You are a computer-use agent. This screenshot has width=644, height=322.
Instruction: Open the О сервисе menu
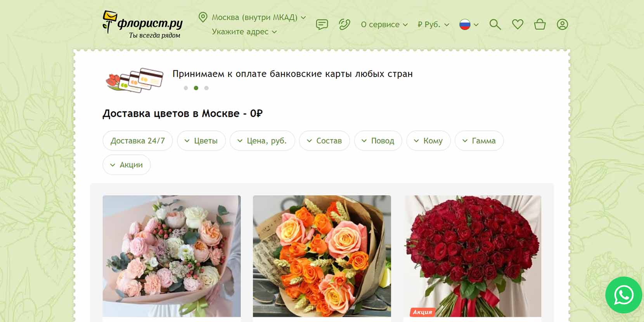click(x=384, y=24)
